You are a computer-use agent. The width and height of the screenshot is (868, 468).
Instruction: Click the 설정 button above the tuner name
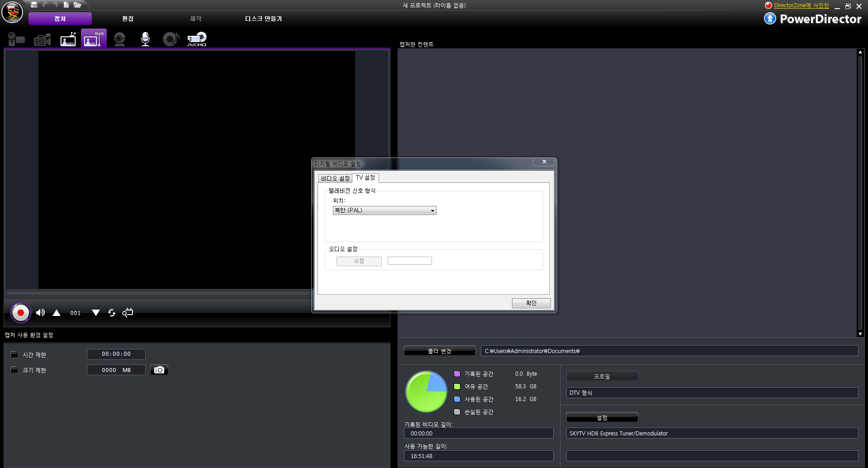pos(602,417)
